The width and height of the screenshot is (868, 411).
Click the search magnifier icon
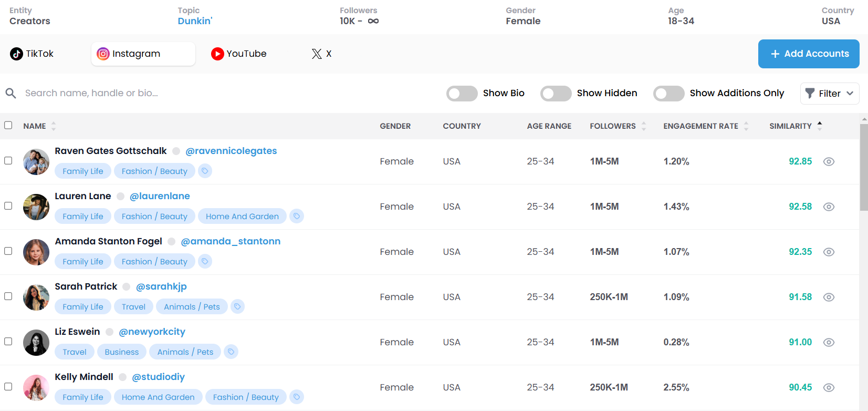point(11,93)
